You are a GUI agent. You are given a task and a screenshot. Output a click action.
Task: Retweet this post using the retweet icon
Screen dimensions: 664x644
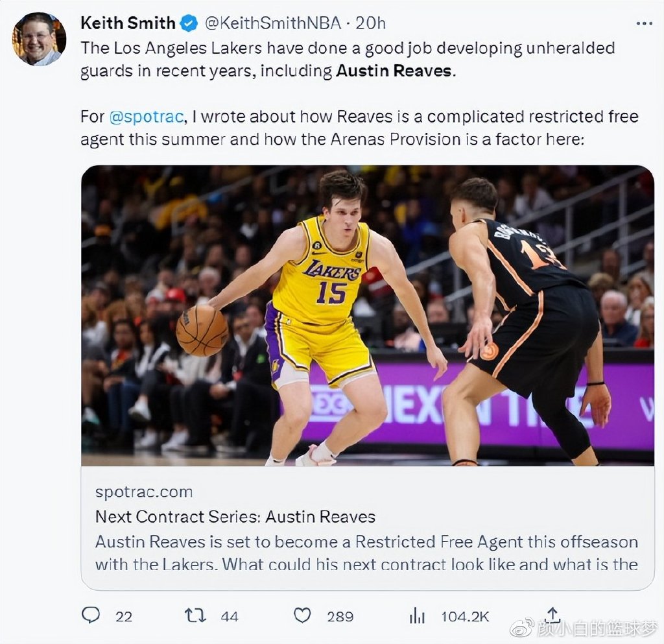click(x=195, y=615)
